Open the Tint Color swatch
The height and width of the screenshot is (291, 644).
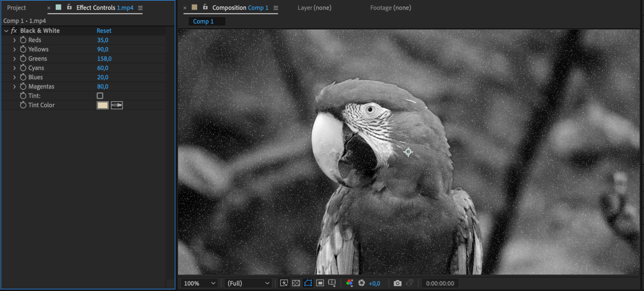point(102,105)
